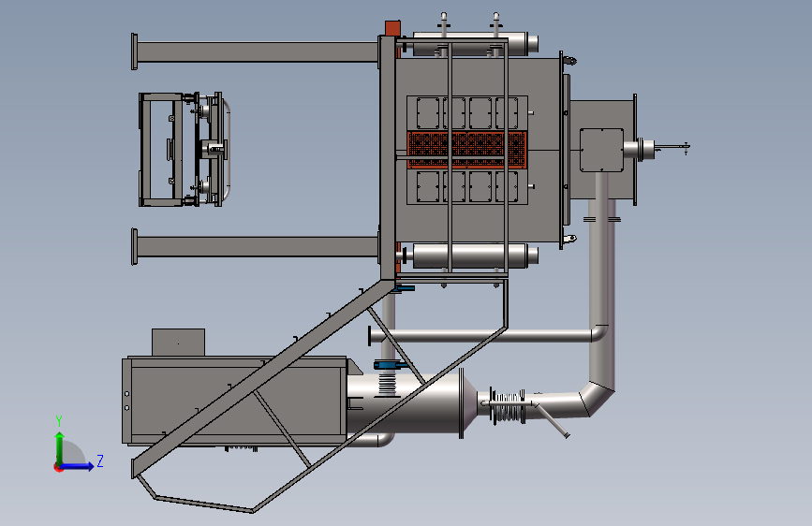Image resolution: width=812 pixels, height=526 pixels.
Task: Select the orange heating grid in furnace center
Action: tap(467, 149)
